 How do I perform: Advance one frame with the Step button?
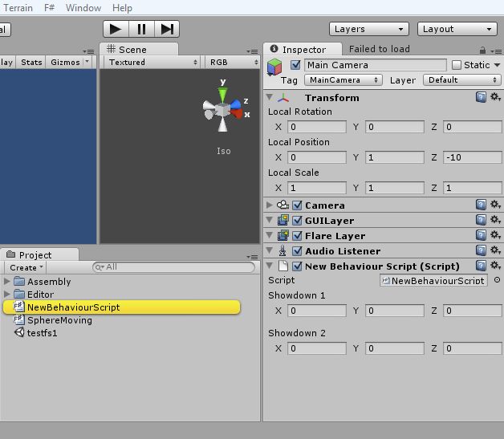(x=167, y=29)
